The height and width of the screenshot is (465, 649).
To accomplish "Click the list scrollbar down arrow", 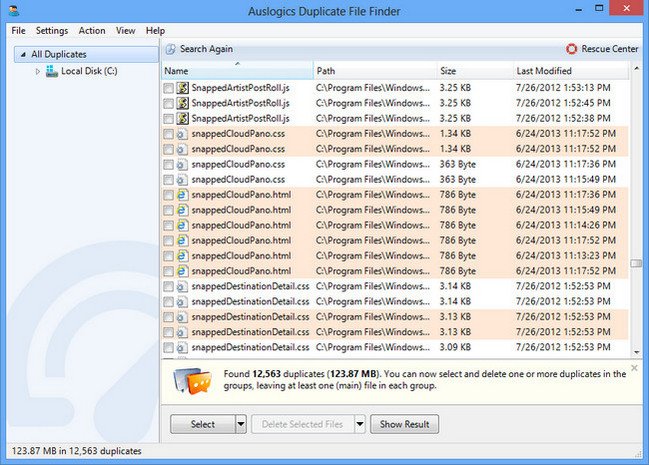I will click(x=636, y=352).
